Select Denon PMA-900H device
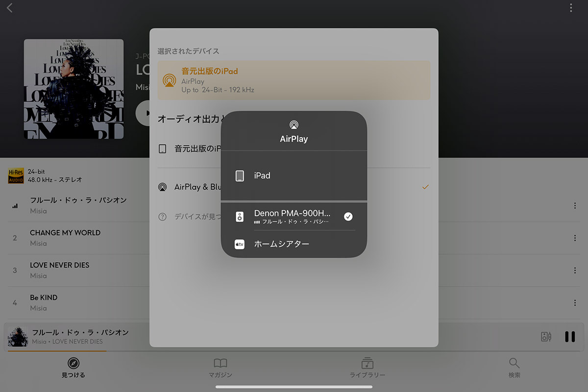Screen dimensions: 588x392 [294, 217]
